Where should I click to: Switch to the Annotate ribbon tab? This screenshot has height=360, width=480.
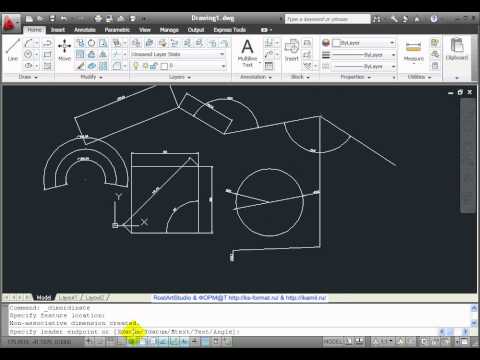coord(85,30)
